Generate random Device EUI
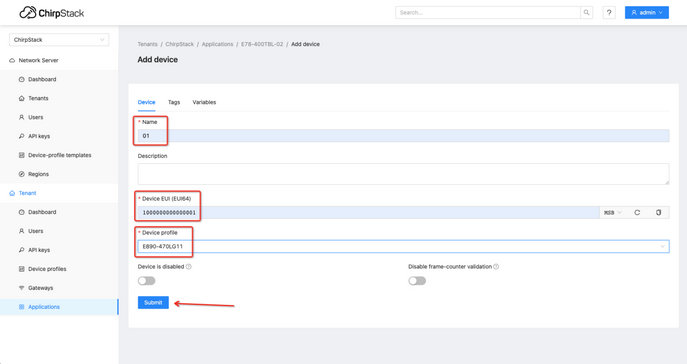687x364 pixels. (x=637, y=212)
